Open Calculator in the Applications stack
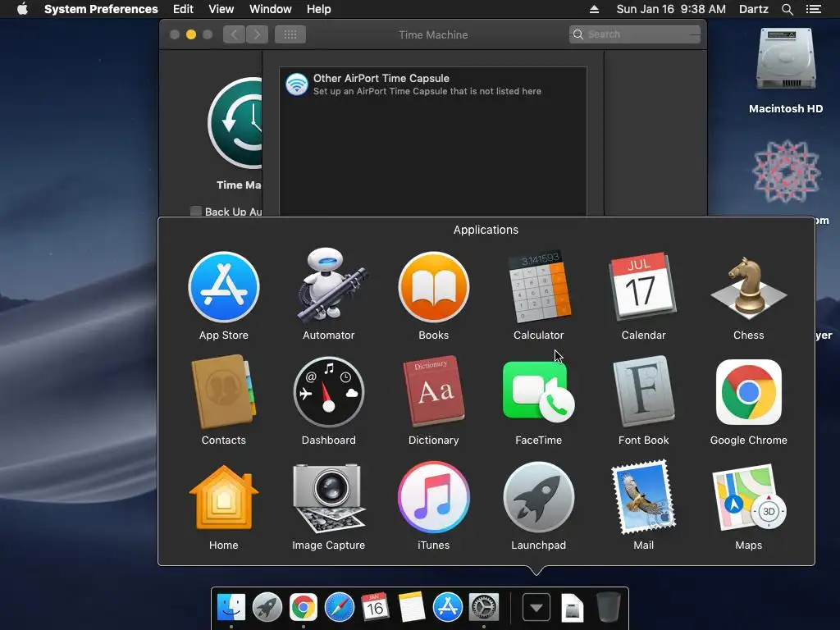The height and width of the screenshot is (630, 840). tap(539, 287)
